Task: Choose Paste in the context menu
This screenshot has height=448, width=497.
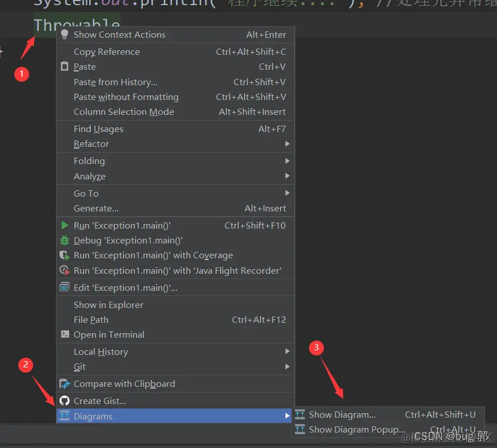Action: [175, 67]
